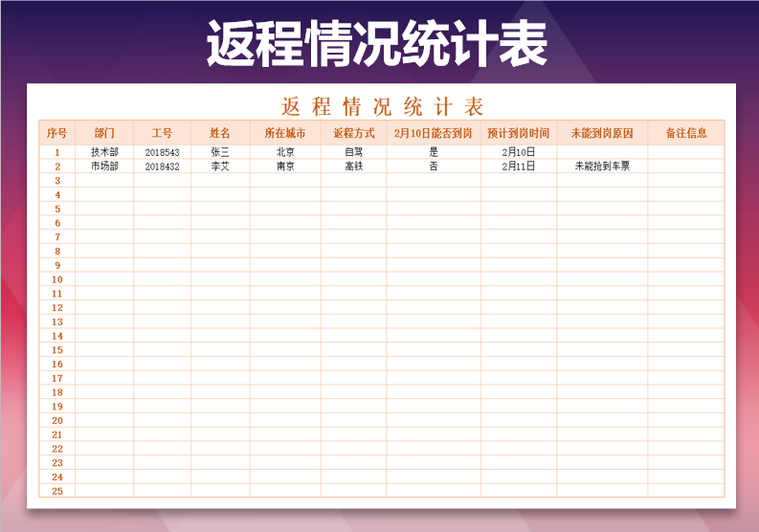The height and width of the screenshot is (532, 759).
Task: Select the 部门 column header
Action: (x=104, y=133)
